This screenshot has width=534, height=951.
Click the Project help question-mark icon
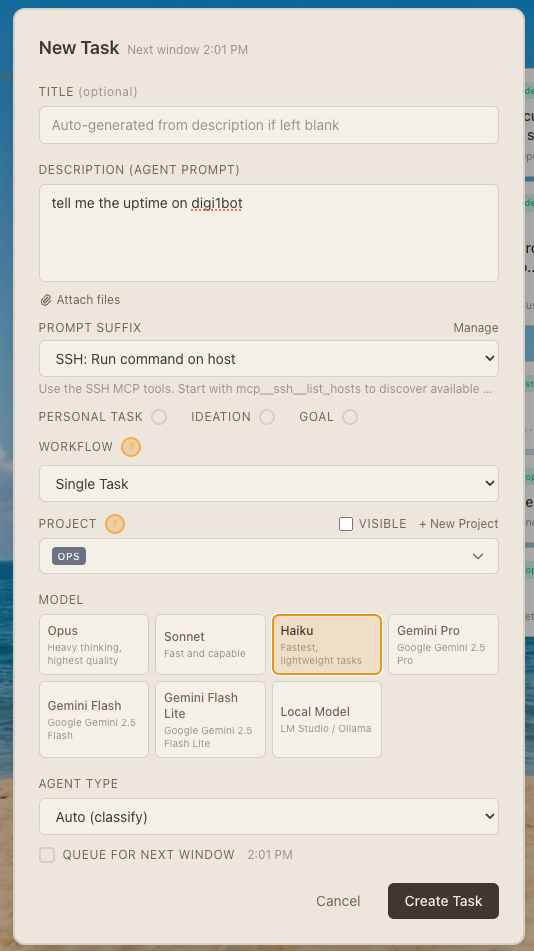(x=115, y=523)
